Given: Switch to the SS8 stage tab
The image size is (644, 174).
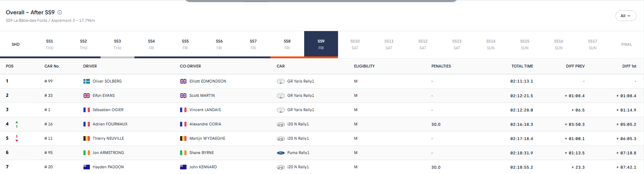Looking at the screenshot, I should pyautogui.click(x=287, y=44).
